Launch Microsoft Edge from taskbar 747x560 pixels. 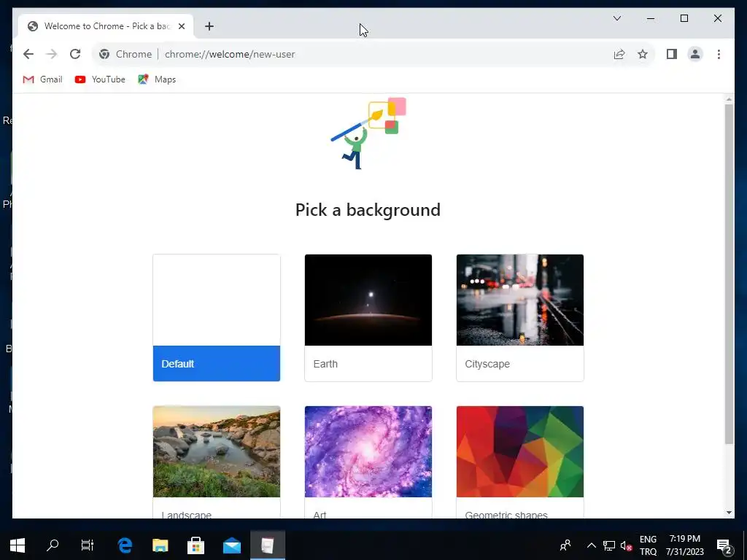coord(125,545)
